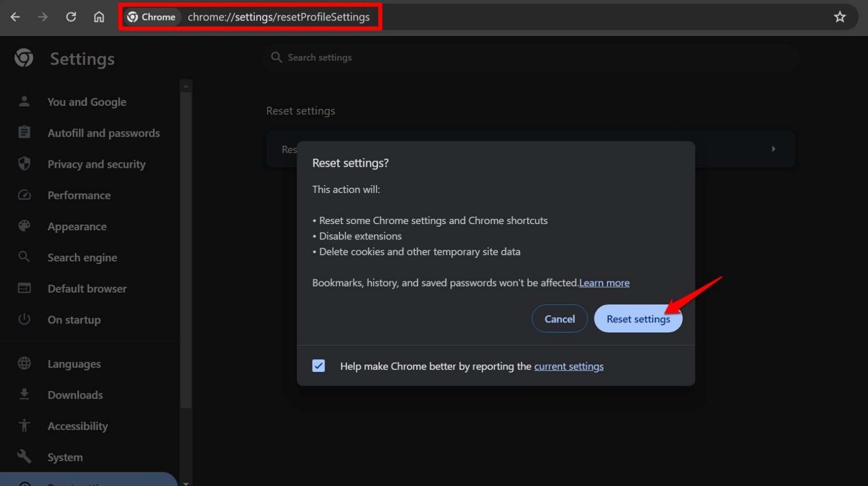The height and width of the screenshot is (486, 868).
Task: Click the Autofill and passwords clipboard icon
Action: click(24, 132)
